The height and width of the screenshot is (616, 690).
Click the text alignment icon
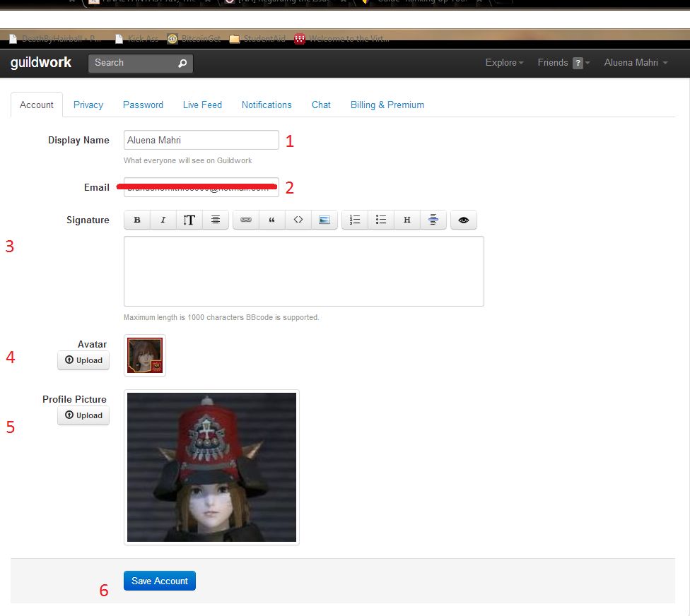tap(216, 220)
